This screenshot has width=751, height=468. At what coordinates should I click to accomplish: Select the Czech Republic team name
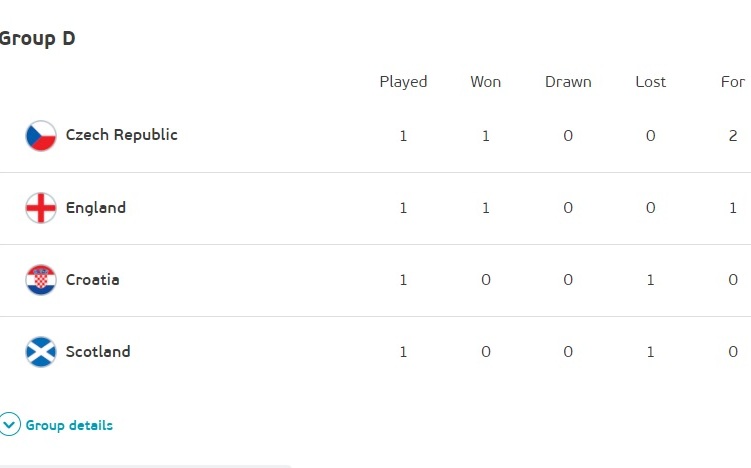click(121, 135)
